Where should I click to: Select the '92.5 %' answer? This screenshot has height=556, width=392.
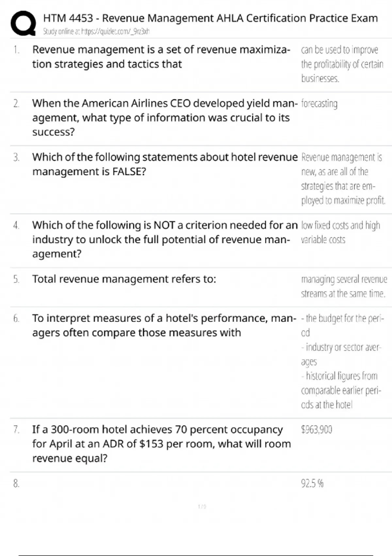point(312,483)
